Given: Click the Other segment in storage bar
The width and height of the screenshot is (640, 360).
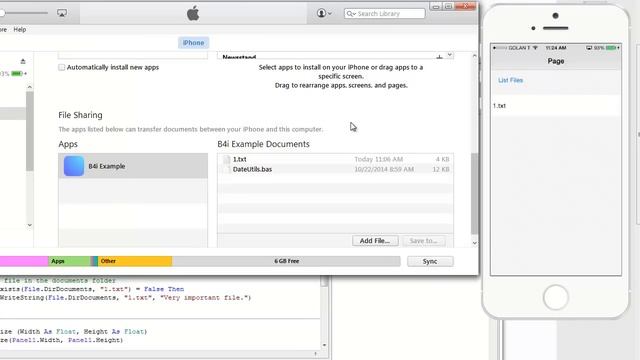Looking at the screenshot, I should coord(135,261).
